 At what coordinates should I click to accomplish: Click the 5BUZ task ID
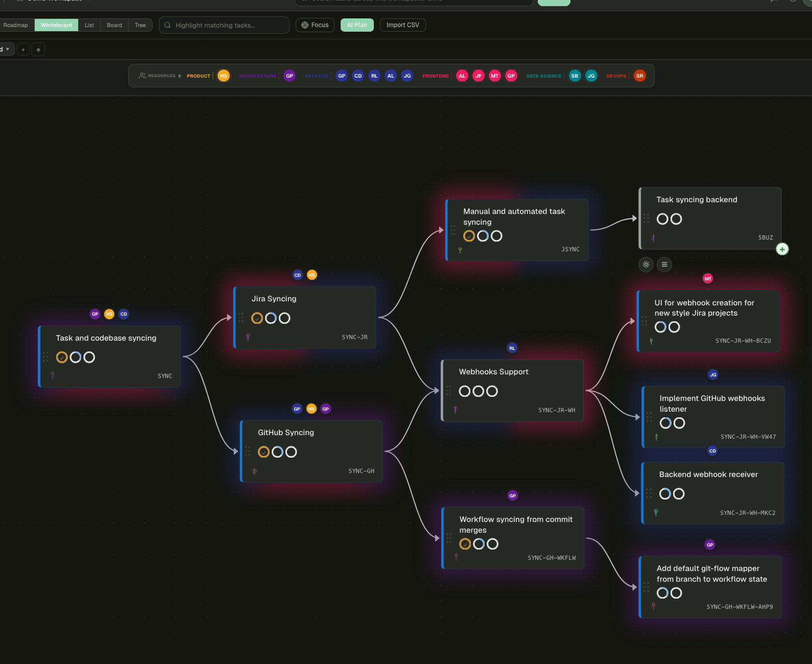[x=766, y=238]
